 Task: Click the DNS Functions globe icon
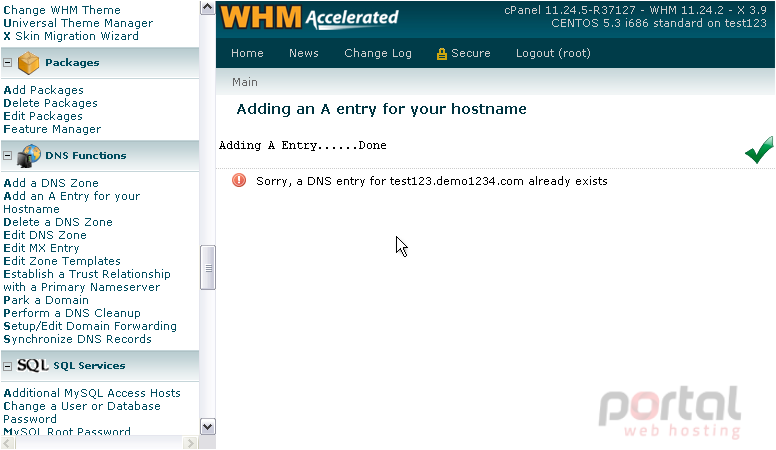click(x=28, y=156)
